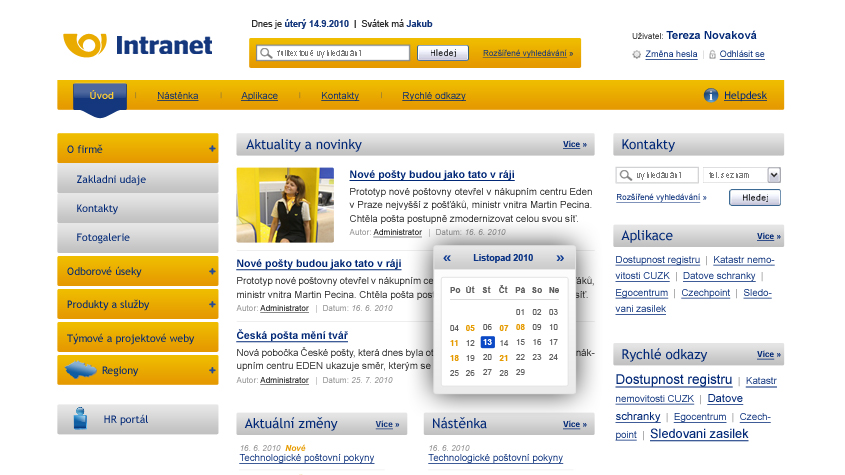Open Datove schranky in Aplikace panel
The width and height of the screenshot is (845, 475).
click(x=719, y=276)
